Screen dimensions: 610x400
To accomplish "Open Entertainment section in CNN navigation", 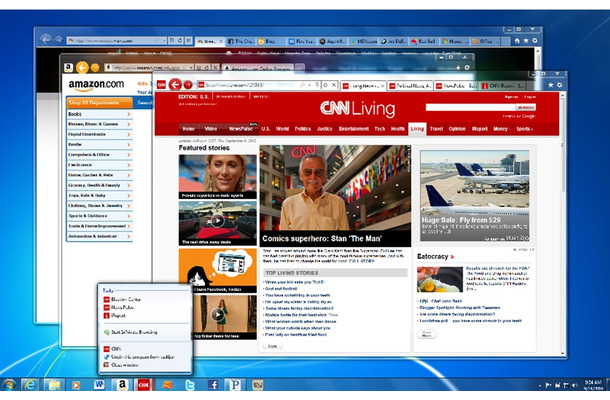I will (353, 129).
